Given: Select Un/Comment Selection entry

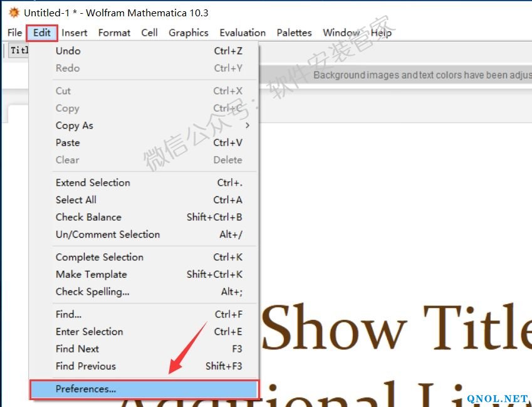Looking at the screenshot, I should point(108,234).
